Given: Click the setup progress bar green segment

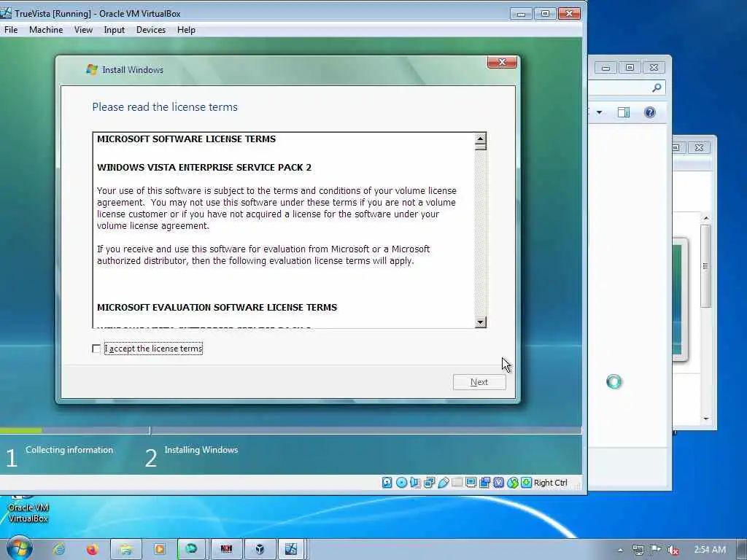Looking at the screenshot, I should tap(21, 430).
